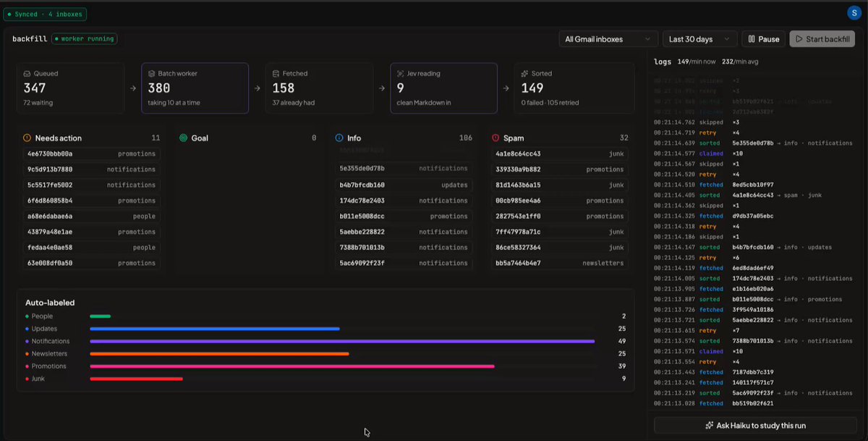Pause the backfill run
This screenshot has width=868, height=441.
(x=763, y=39)
